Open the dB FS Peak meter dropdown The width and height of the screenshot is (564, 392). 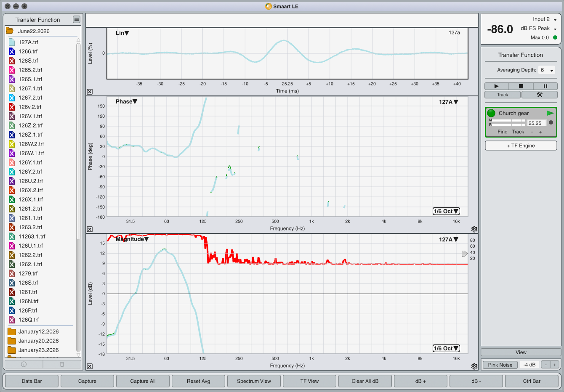(x=539, y=29)
